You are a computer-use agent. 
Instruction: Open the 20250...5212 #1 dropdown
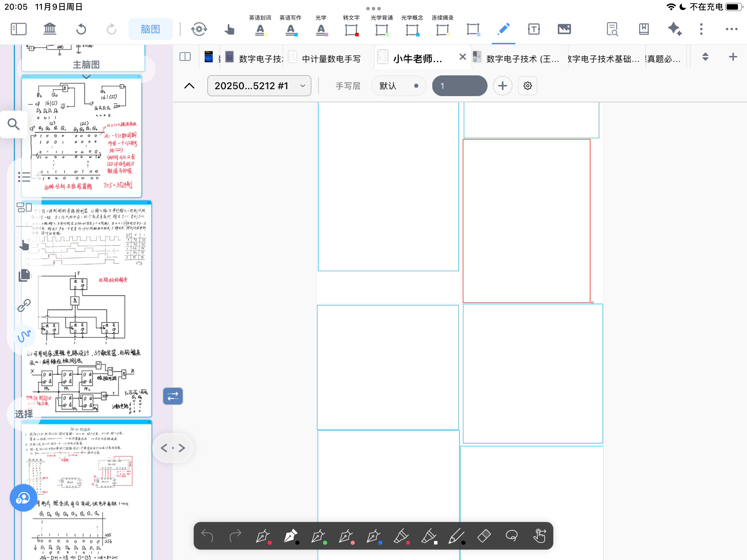tap(259, 86)
